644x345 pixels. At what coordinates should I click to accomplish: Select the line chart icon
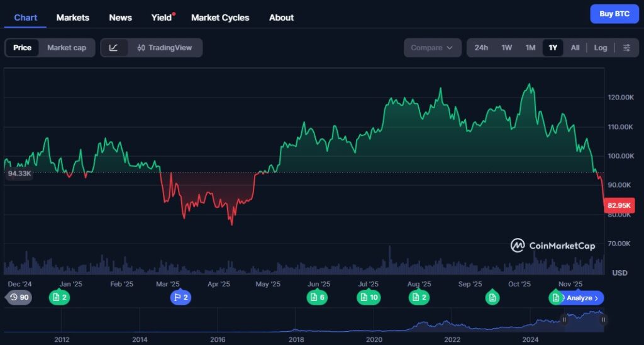(x=114, y=48)
